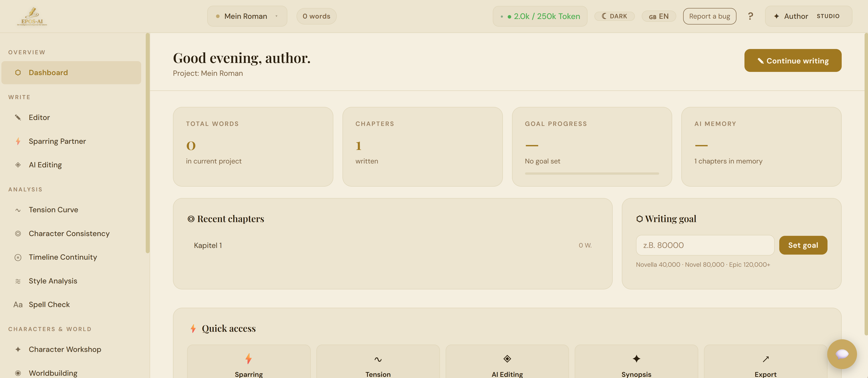Click the AI Editing diamond icon in sidebar
This screenshot has width=868, height=378.
click(x=18, y=165)
